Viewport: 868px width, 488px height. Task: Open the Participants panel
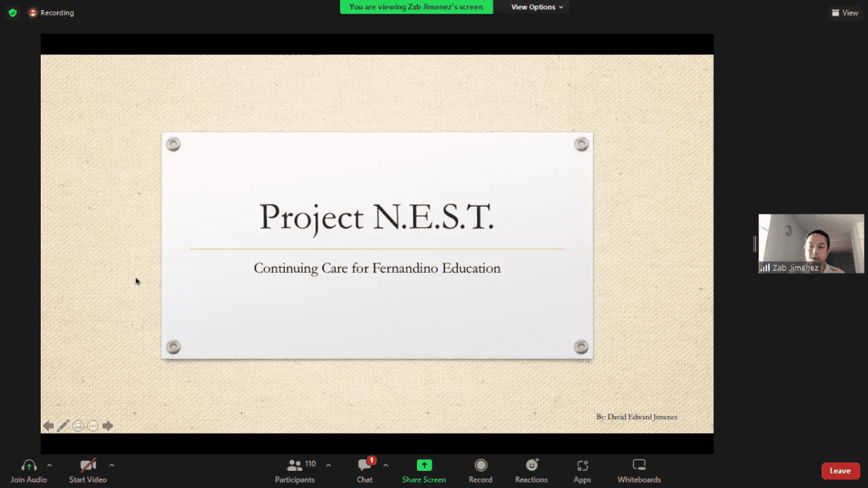(294, 471)
